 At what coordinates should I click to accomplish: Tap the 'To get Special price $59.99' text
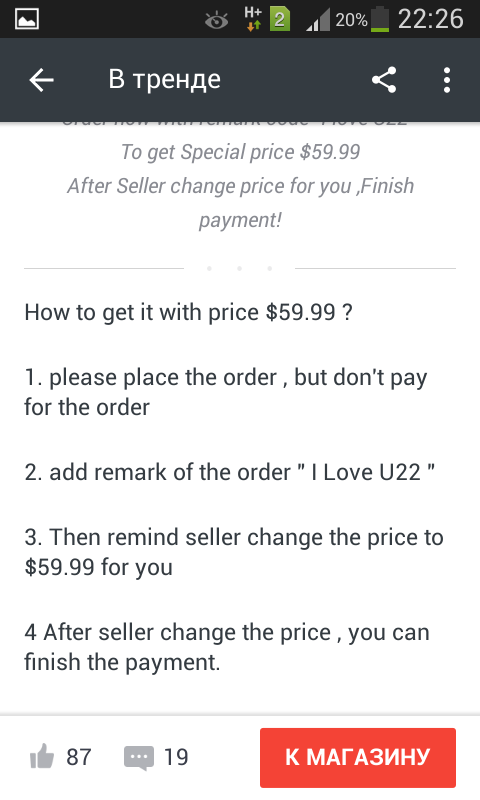tap(240, 152)
